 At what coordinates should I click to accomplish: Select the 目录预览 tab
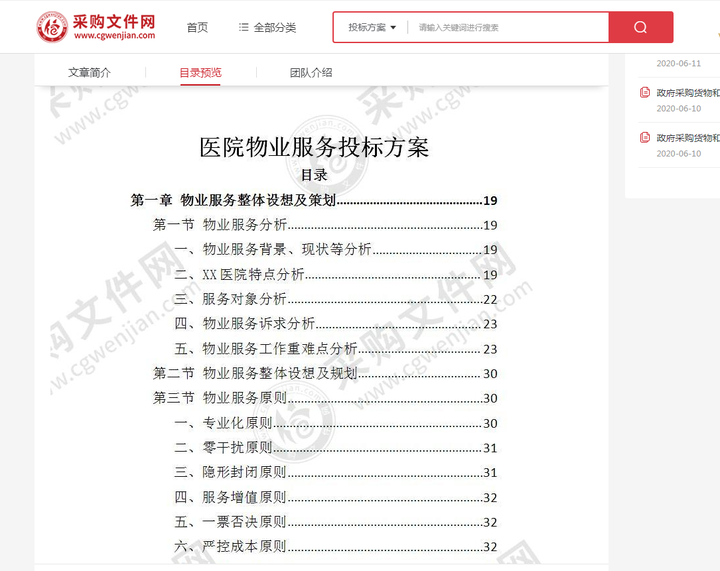point(200,73)
